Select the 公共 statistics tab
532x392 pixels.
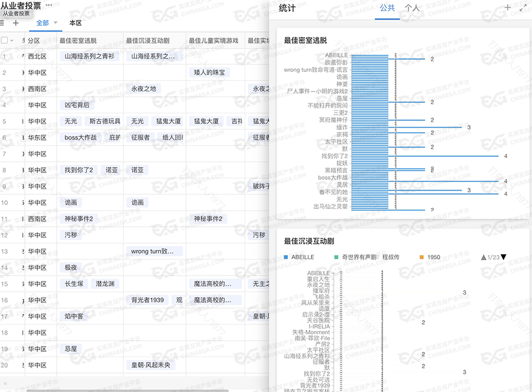tap(387, 8)
